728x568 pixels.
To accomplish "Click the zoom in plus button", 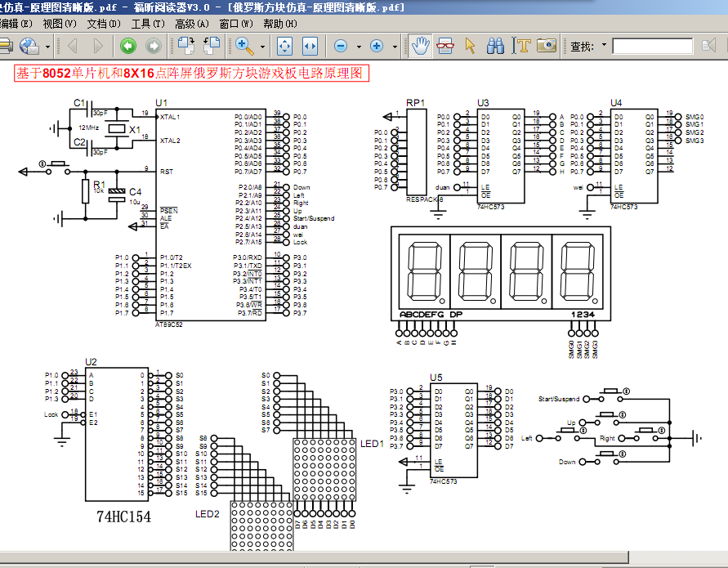I will coord(377,46).
